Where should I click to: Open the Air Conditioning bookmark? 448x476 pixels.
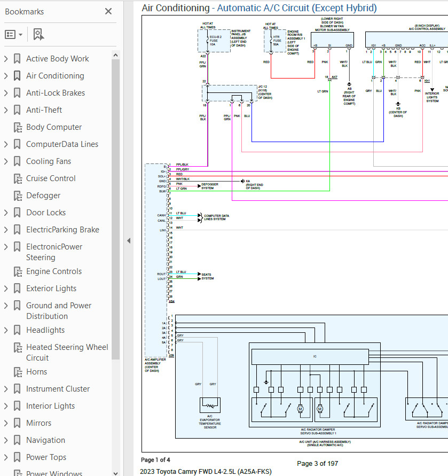point(55,76)
